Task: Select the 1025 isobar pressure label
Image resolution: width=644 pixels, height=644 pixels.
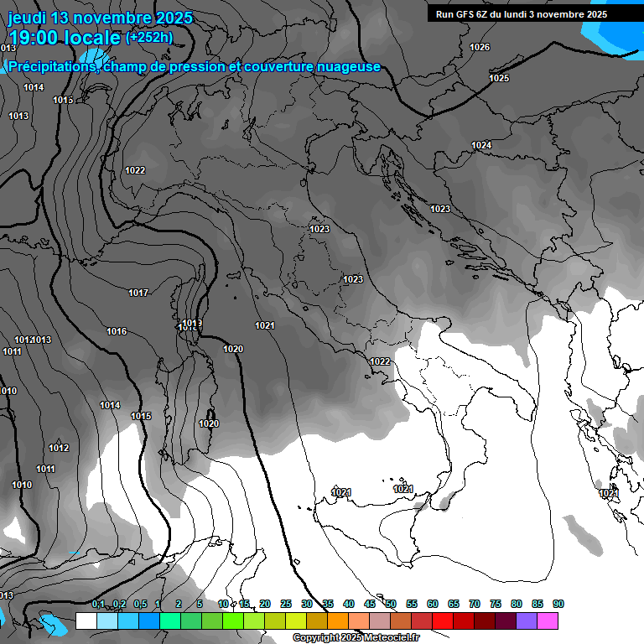Action: tap(499, 78)
